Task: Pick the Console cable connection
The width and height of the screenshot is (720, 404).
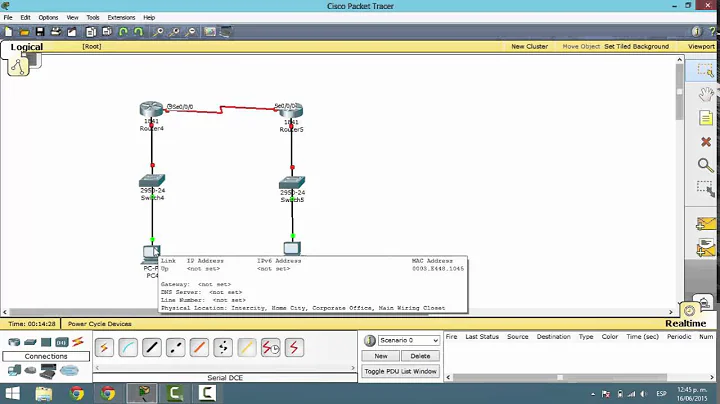Action: (128, 348)
